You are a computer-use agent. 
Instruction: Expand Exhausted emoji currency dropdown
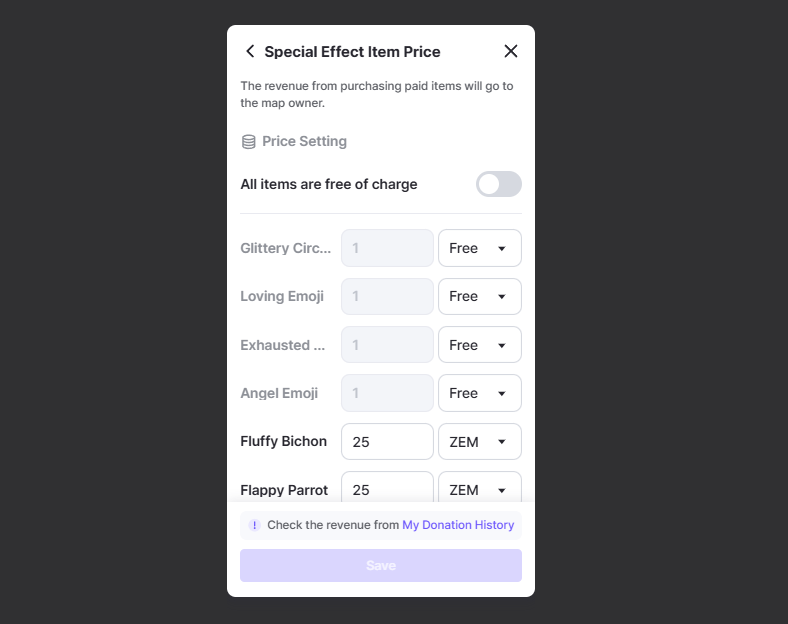click(480, 345)
